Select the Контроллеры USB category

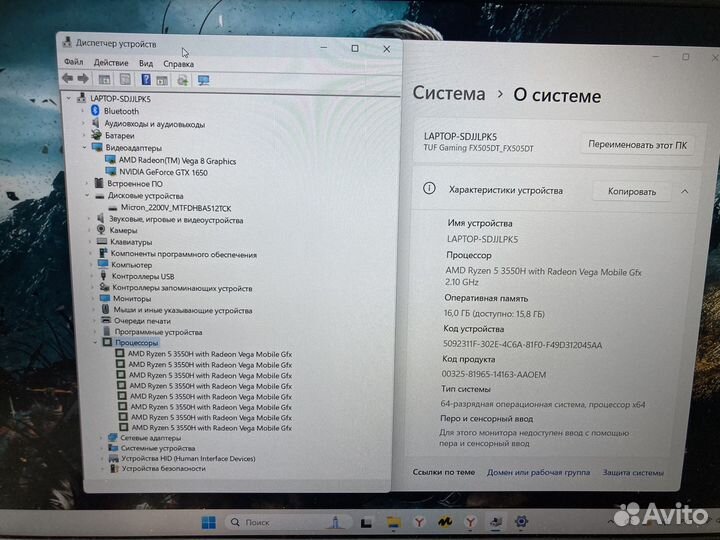pos(143,276)
